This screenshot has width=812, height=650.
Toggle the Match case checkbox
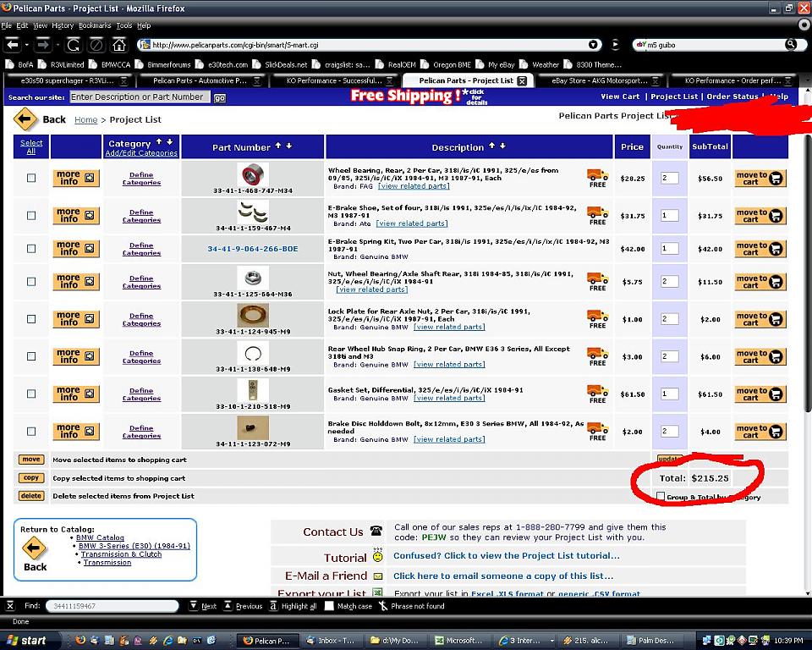pos(331,606)
